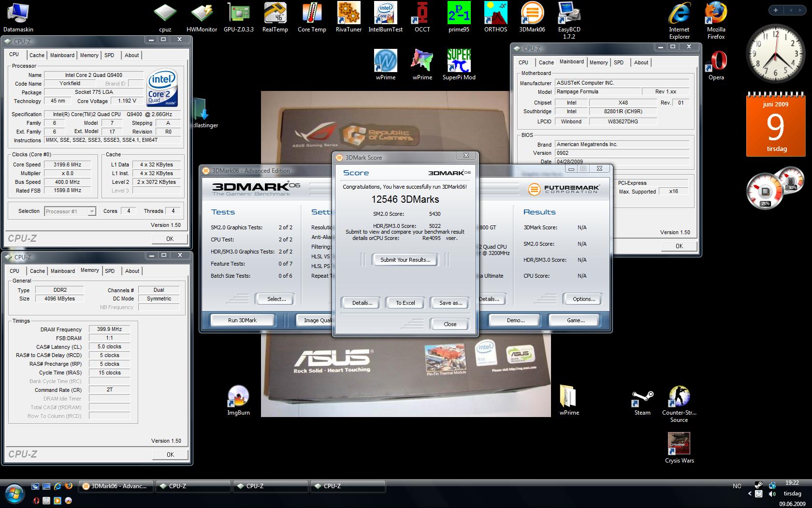Launch GPU-Z.0.3.3 from desktop

(239, 18)
